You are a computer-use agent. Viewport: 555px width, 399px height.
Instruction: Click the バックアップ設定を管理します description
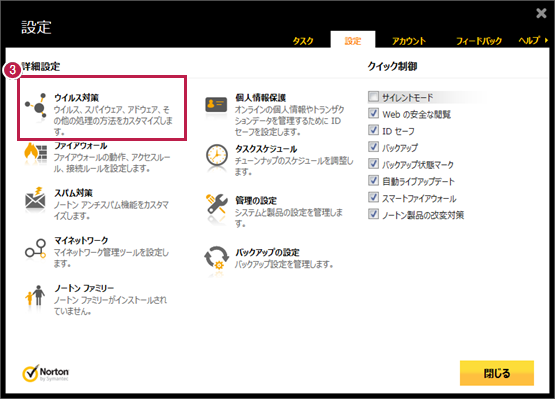point(284,264)
